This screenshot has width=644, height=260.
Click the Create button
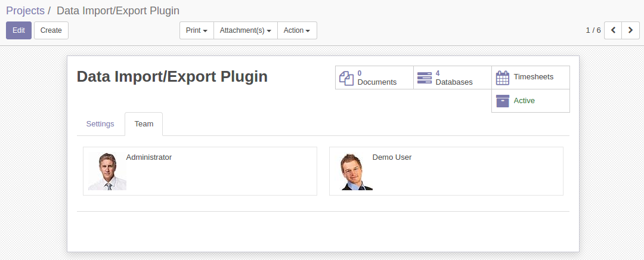[51, 30]
